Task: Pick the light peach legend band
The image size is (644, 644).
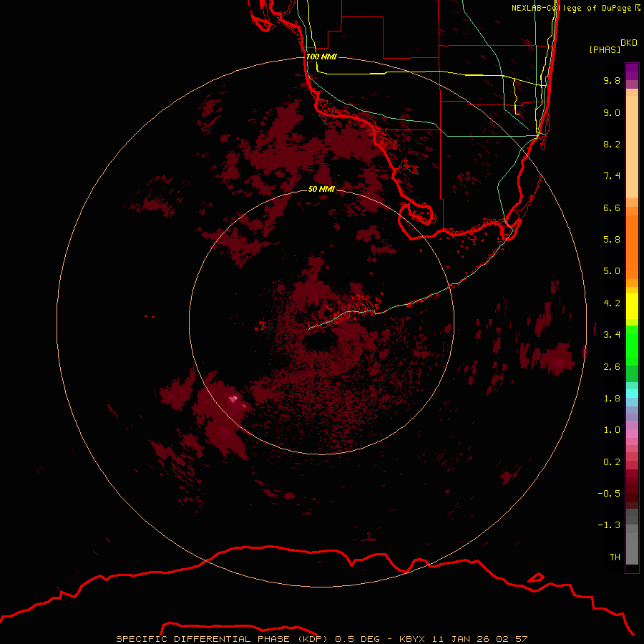Action: 632,146
